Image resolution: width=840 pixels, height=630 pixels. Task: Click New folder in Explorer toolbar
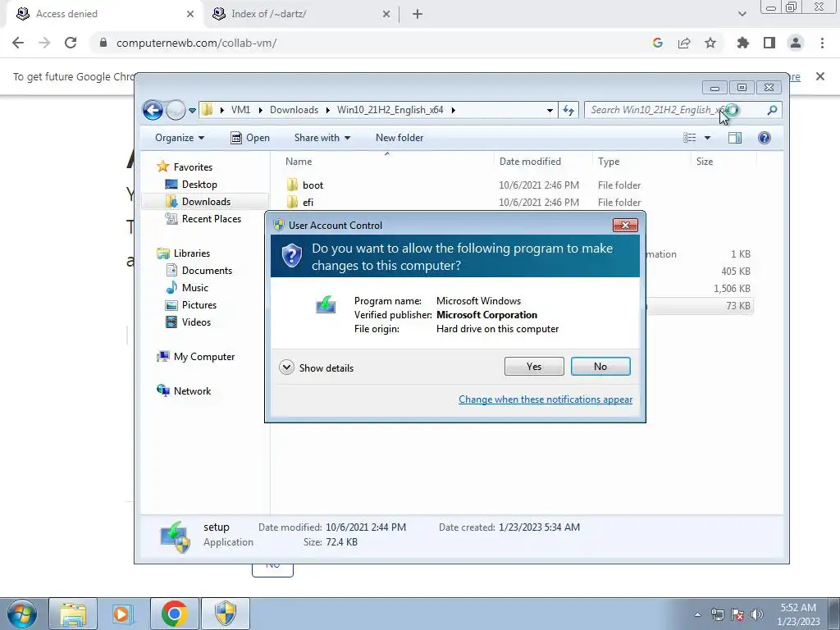(x=399, y=138)
